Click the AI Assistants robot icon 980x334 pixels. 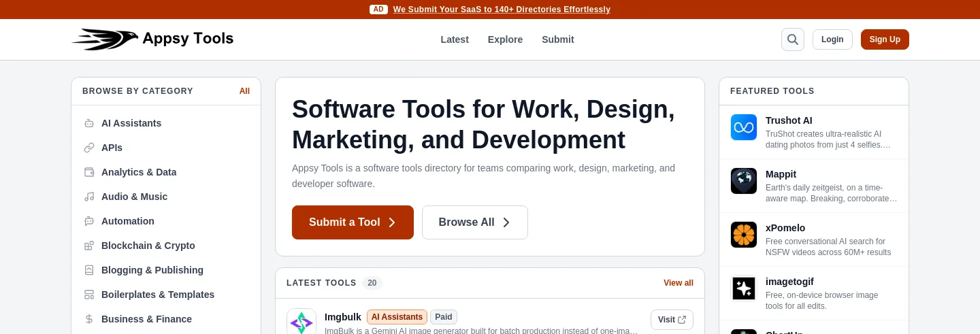(89, 123)
